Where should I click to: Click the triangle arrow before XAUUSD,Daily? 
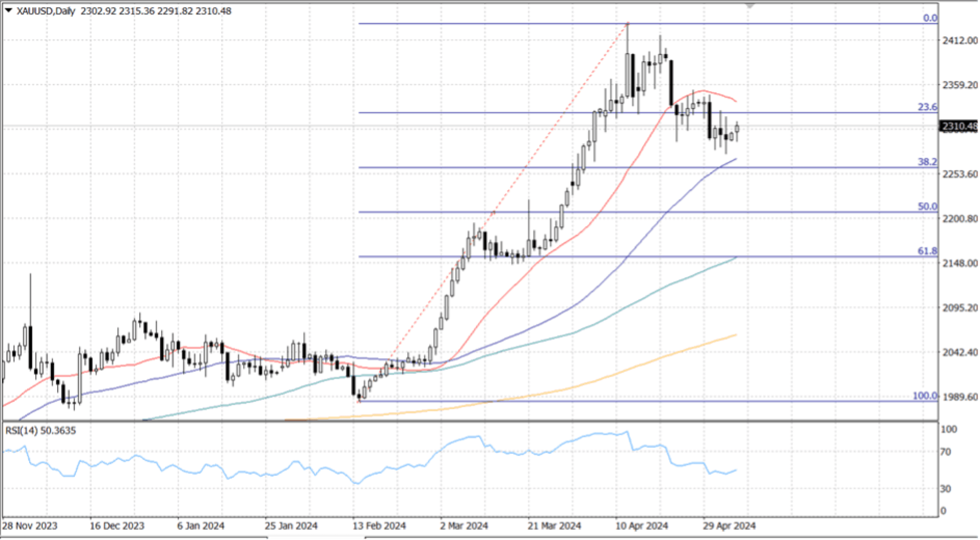pos(9,10)
